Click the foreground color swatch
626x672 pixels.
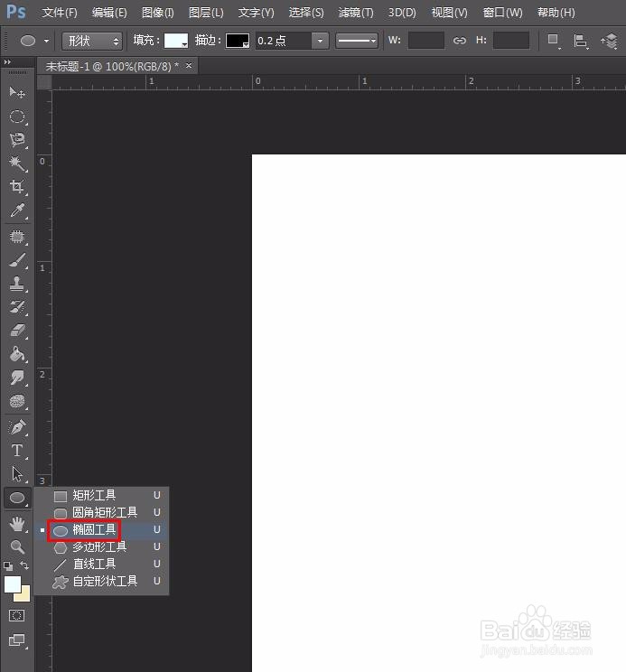click(x=13, y=583)
